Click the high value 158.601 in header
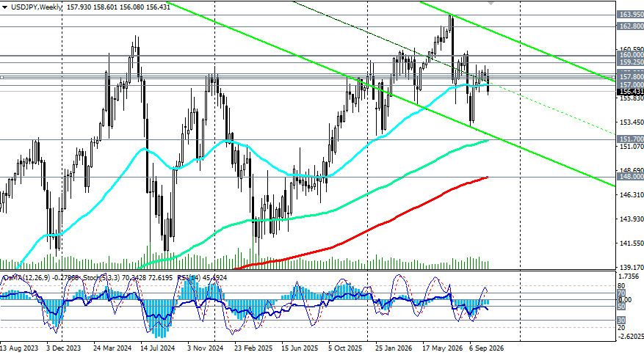The width and height of the screenshot is (644, 355). click(x=105, y=7)
